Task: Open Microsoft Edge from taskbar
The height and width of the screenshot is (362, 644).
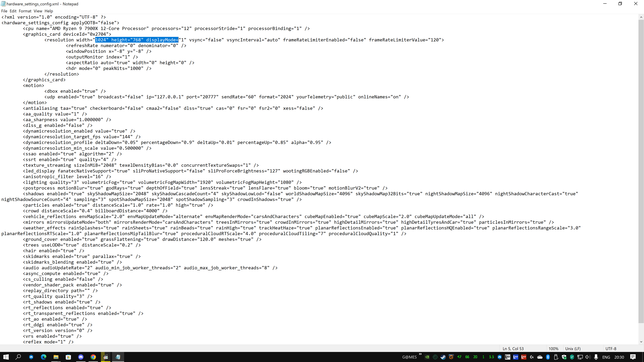Action: tap(43, 357)
